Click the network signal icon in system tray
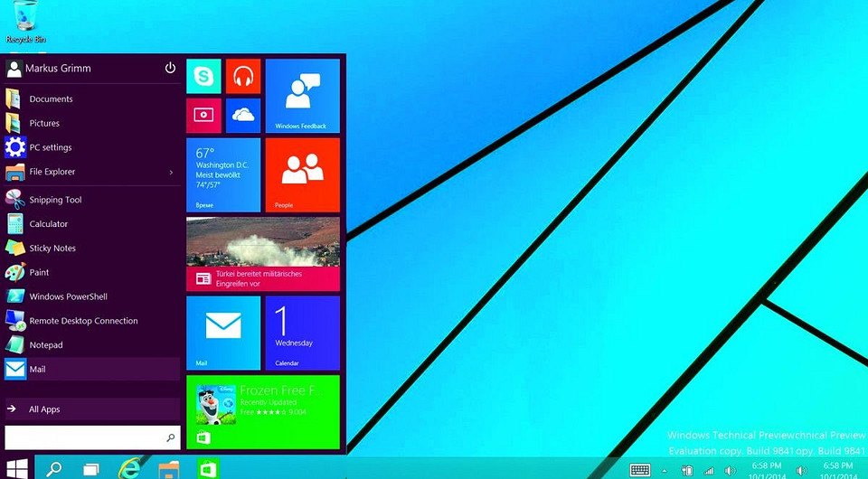 709,471
